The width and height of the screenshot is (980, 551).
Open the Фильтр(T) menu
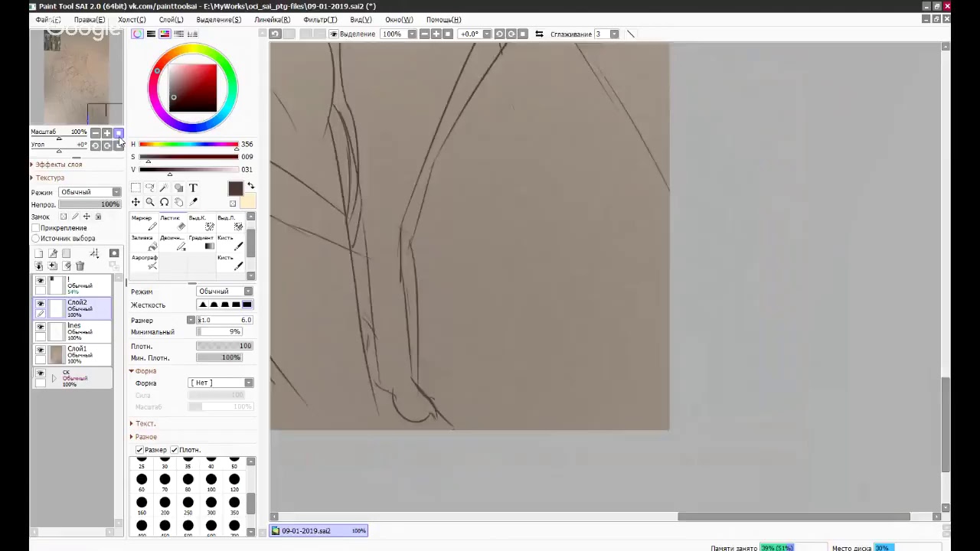(319, 19)
